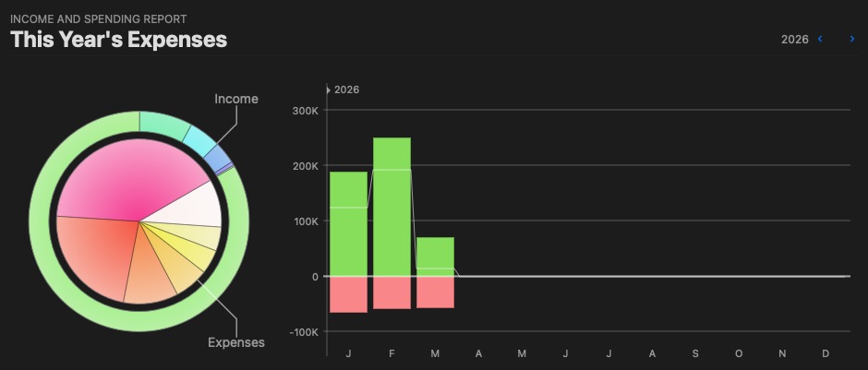Click March's green income bar
The image size is (868, 370).
435,257
